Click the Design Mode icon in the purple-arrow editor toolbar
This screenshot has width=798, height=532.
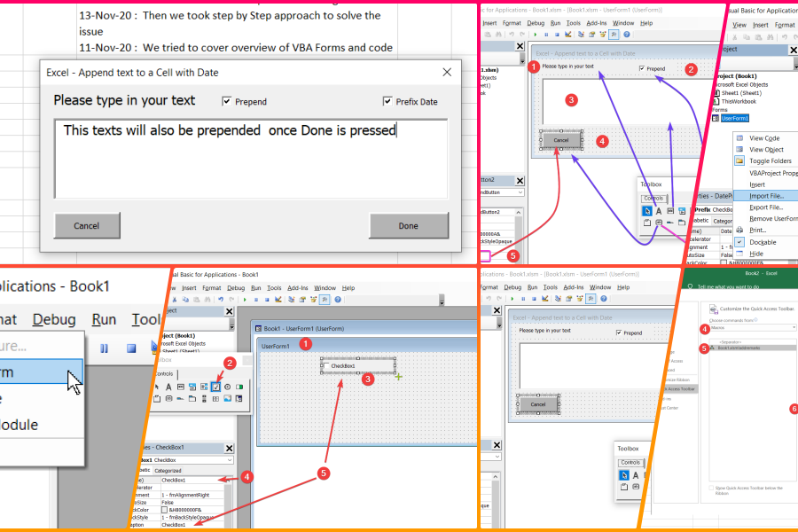pos(568,35)
